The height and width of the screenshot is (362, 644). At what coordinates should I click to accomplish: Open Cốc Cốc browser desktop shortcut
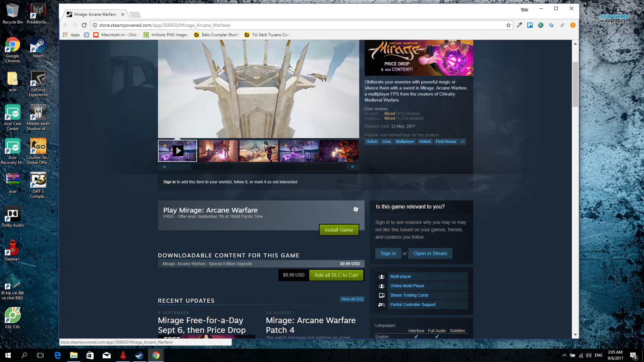[12, 318]
